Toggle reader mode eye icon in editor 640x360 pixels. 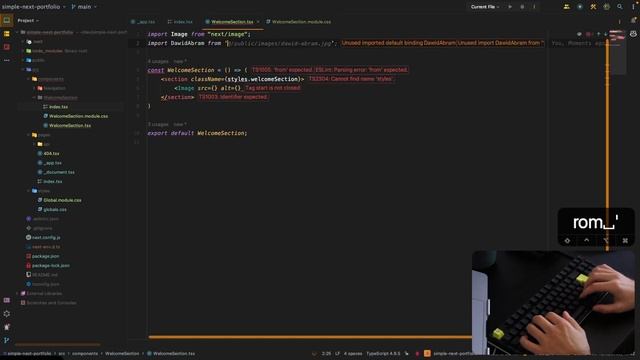579,34
